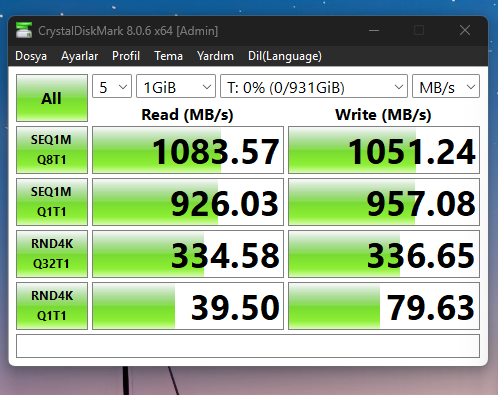498x395 pixels.
Task: Click the write value 1051.24
Action: pyautogui.click(x=384, y=150)
